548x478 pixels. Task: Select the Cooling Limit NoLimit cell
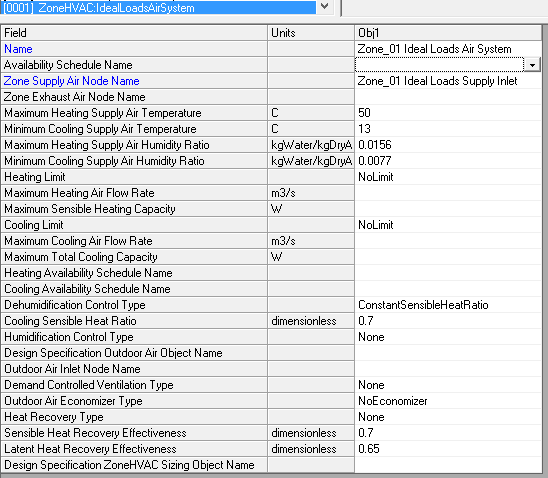[448, 225]
